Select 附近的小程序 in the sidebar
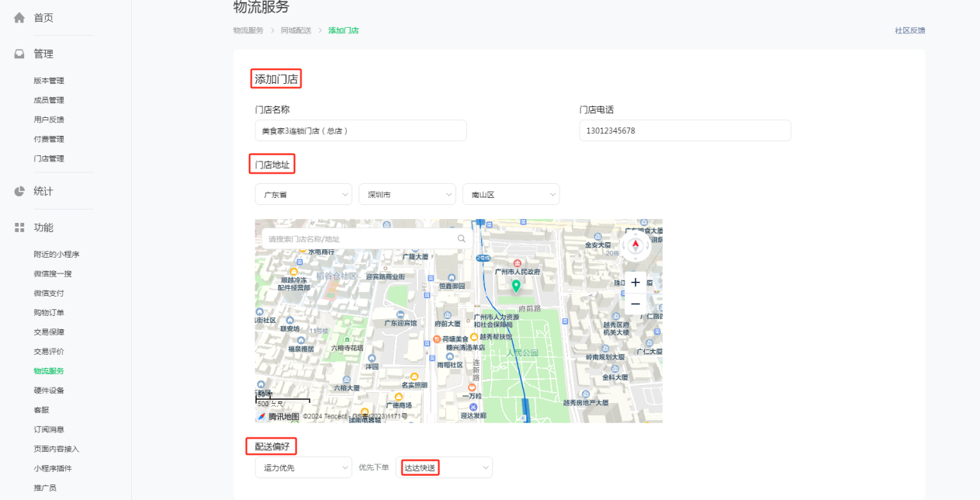980x500 pixels. (x=57, y=255)
